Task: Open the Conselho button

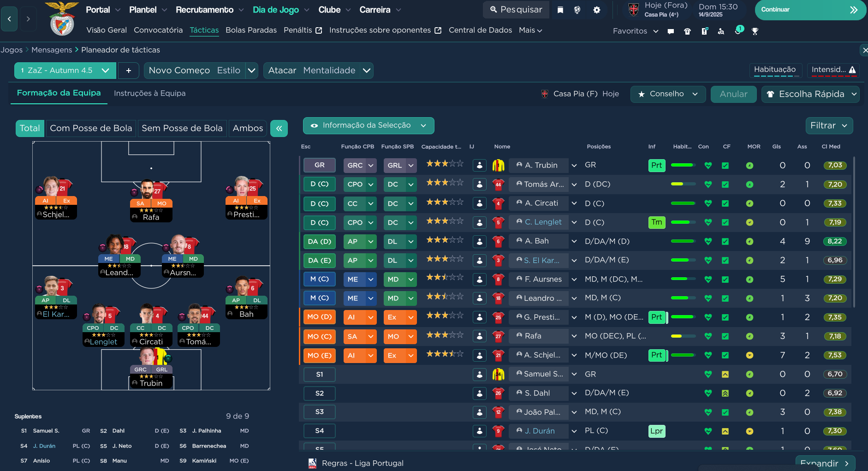Action: pyautogui.click(x=668, y=94)
